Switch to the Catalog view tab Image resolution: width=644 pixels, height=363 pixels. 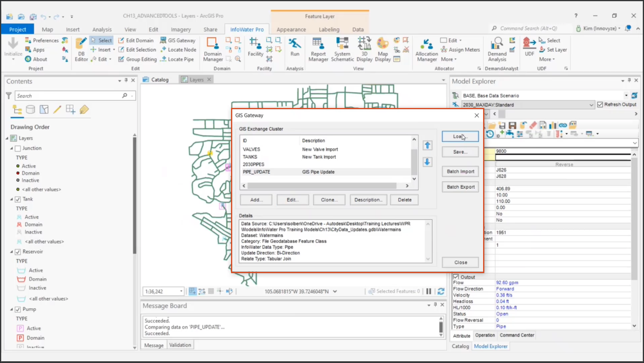pyautogui.click(x=156, y=80)
